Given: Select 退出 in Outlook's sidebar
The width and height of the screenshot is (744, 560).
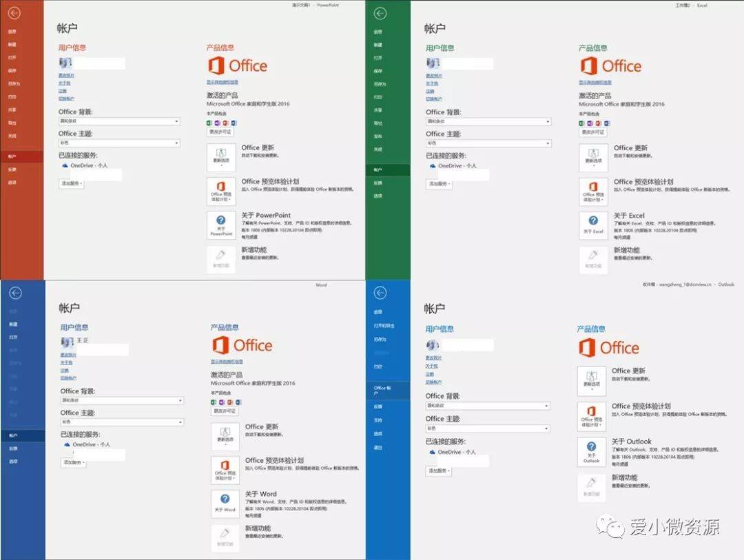Looking at the screenshot, I should click(378, 448).
